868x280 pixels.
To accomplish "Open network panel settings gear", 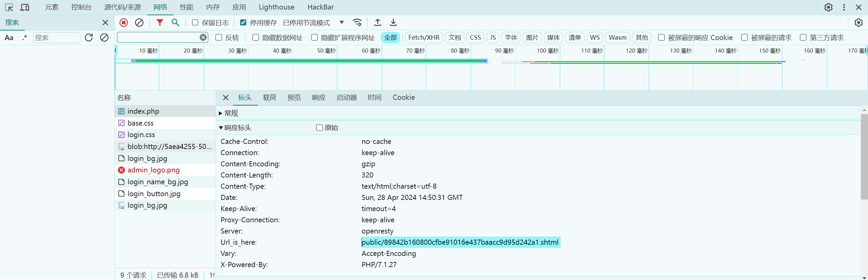I will (x=859, y=22).
